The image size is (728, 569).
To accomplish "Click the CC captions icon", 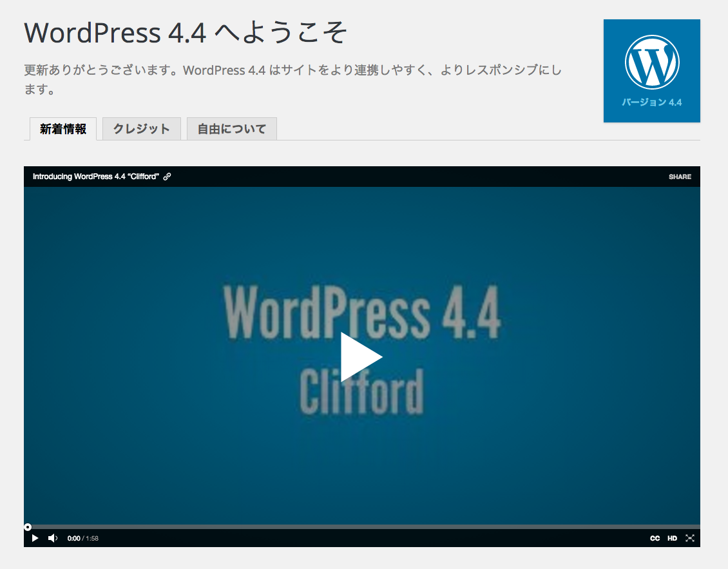I will (x=655, y=538).
